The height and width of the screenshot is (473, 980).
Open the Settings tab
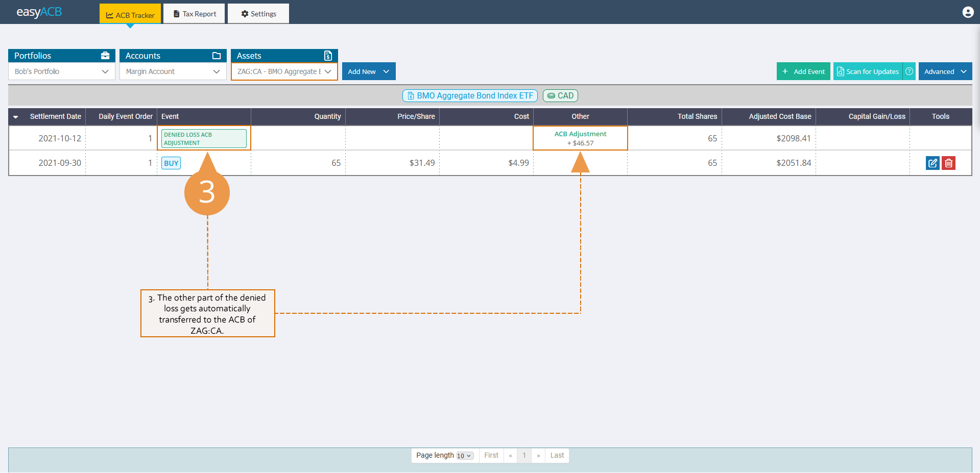[258, 14]
